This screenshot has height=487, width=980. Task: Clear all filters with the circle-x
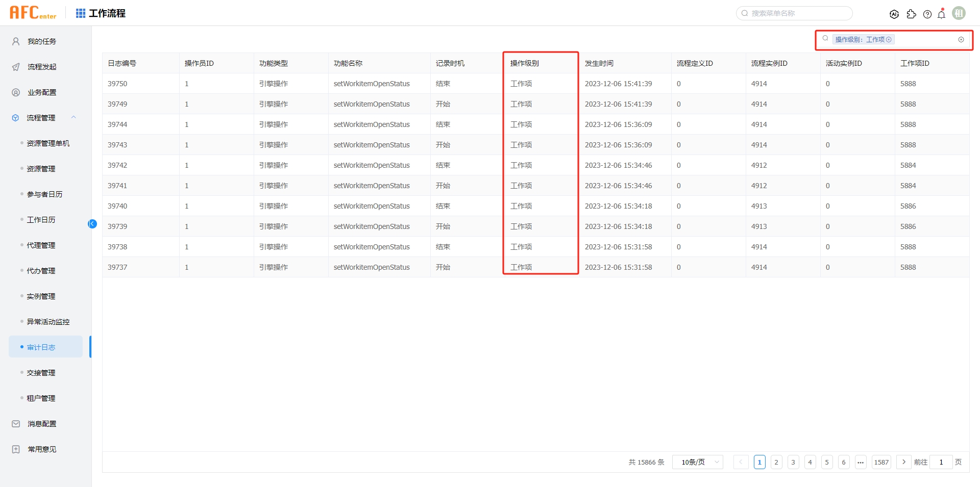962,39
